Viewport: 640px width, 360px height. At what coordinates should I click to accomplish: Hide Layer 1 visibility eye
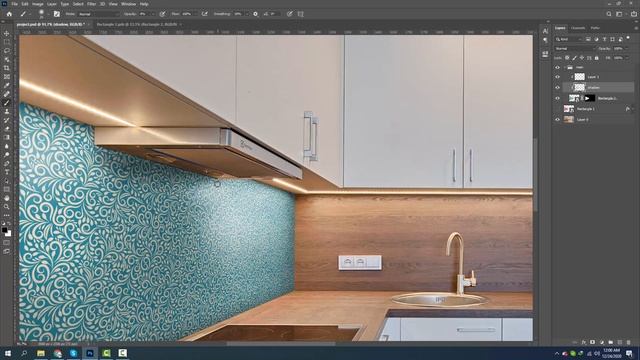(x=558, y=77)
